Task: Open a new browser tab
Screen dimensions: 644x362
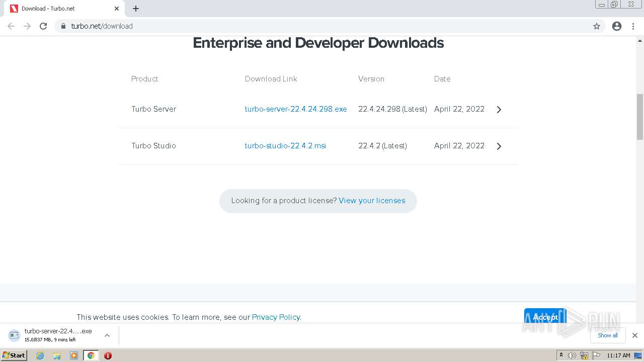Action: coord(136,9)
